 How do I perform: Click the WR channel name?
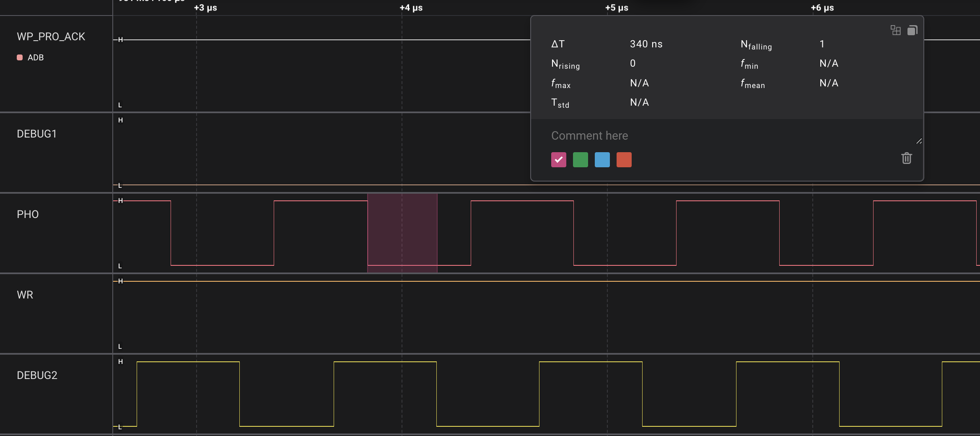pos(25,295)
